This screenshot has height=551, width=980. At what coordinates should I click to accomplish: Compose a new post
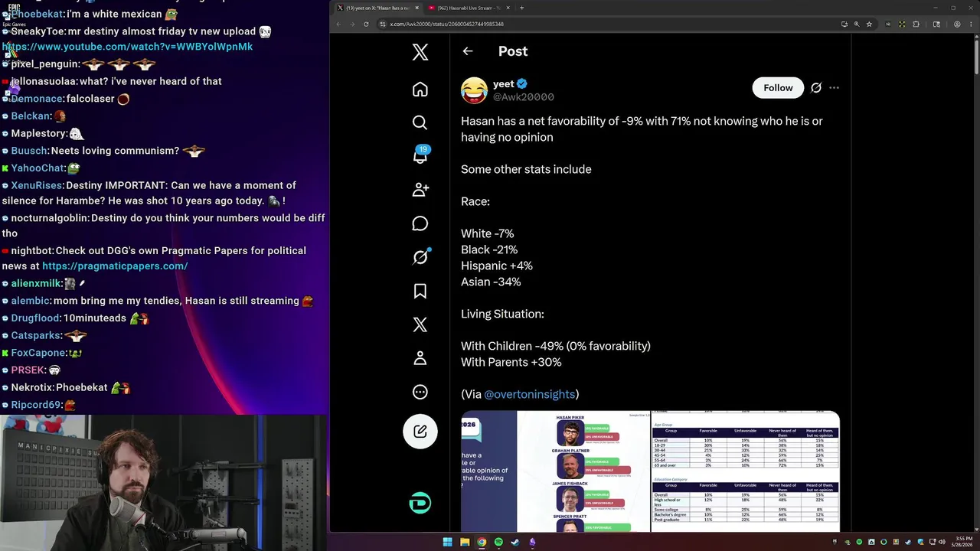[x=420, y=432]
